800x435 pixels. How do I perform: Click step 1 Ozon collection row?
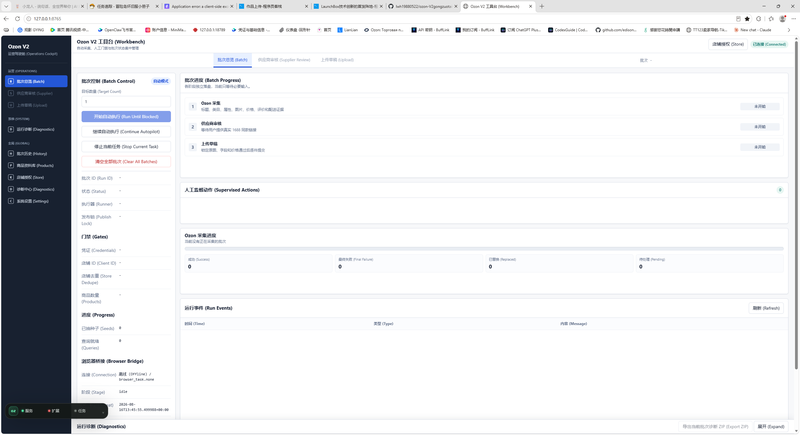coord(484,106)
